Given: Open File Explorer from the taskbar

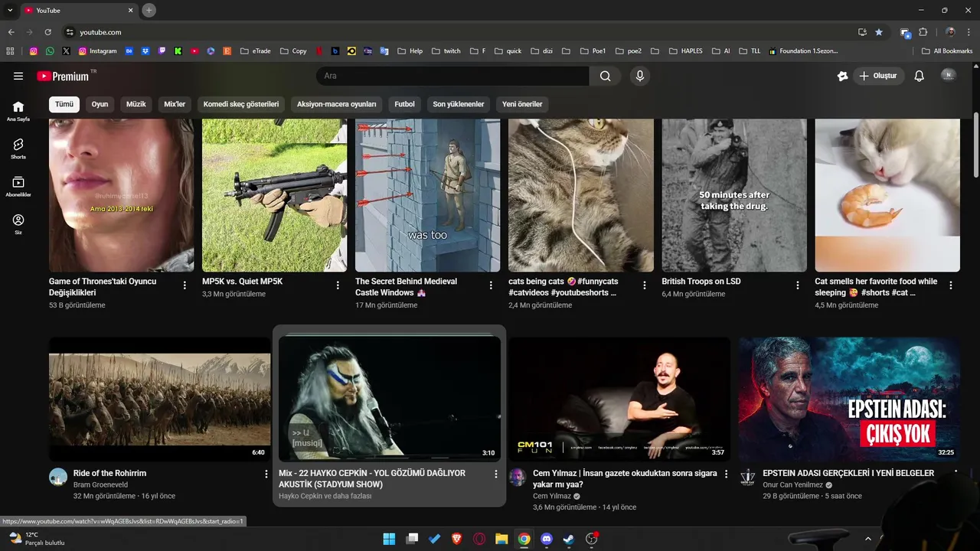Looking at the screenshot, I should (x=501, y=539).
